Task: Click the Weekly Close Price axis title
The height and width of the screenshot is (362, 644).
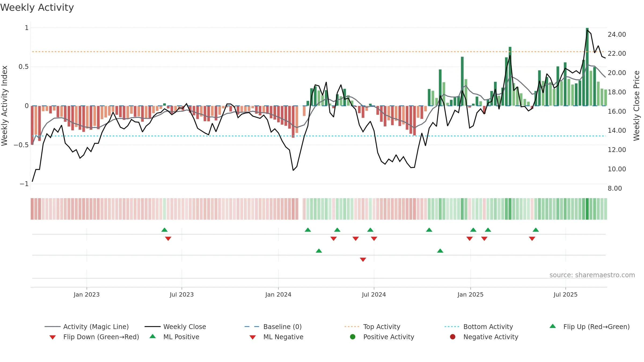Action: tap(636, 106)
